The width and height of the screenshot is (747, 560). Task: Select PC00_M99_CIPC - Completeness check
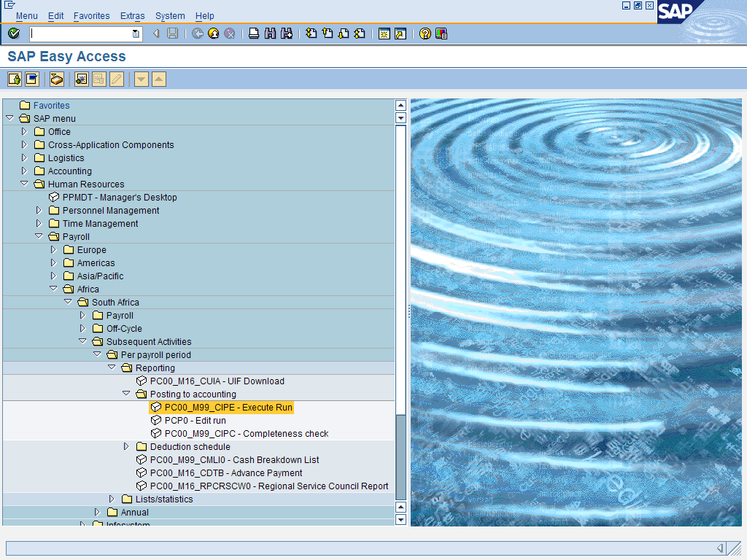click(246, 434)
